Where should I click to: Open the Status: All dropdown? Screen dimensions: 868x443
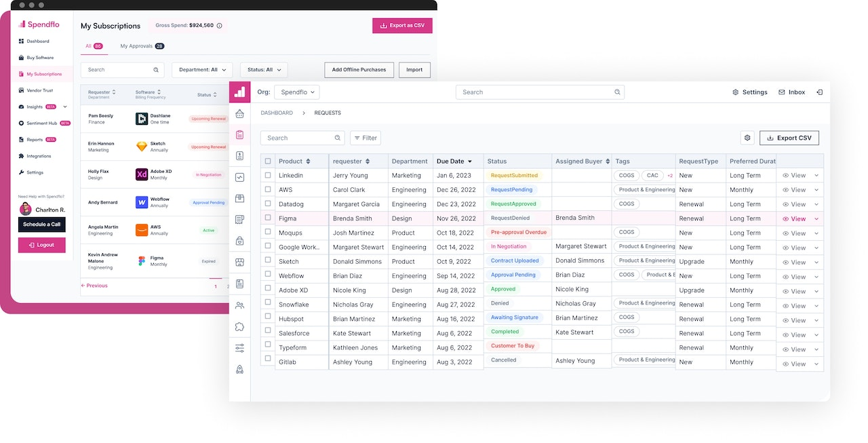264,70
